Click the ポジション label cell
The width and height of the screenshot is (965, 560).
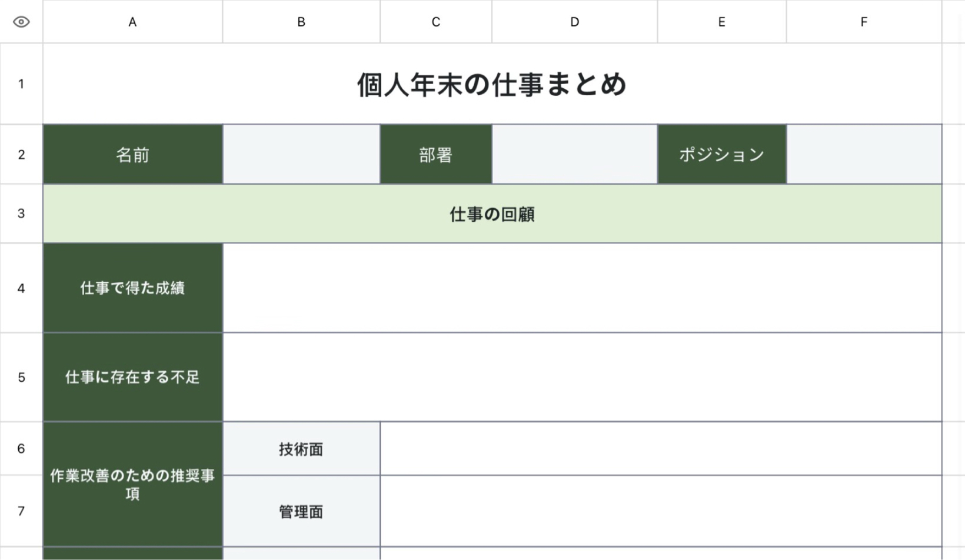pyautogui.click(x=722, y=154)
